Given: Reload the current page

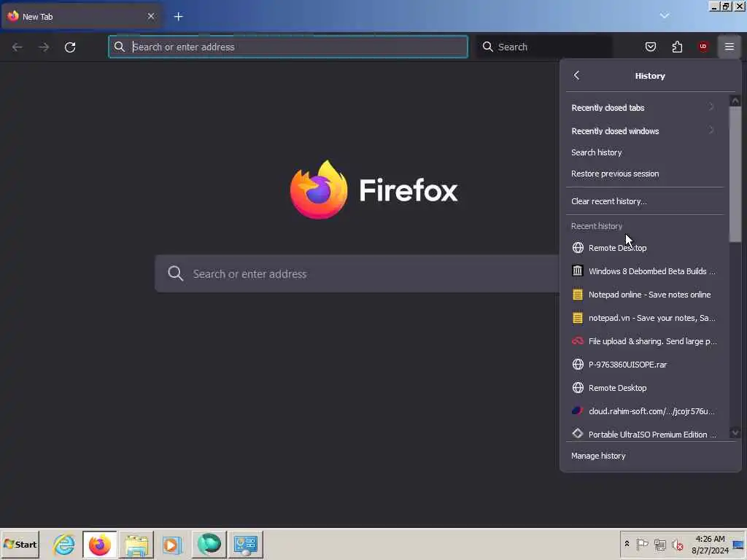Looking at the screenshot, I should [70, 47].
